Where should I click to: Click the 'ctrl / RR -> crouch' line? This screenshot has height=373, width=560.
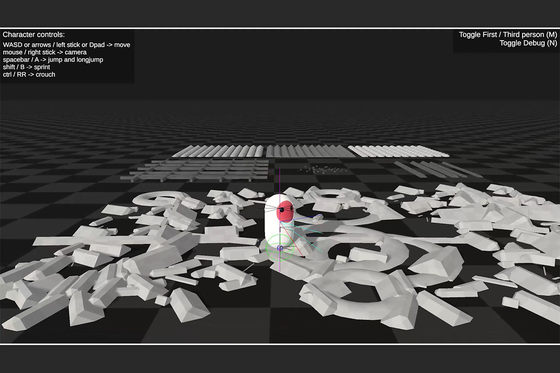[29, 75]
